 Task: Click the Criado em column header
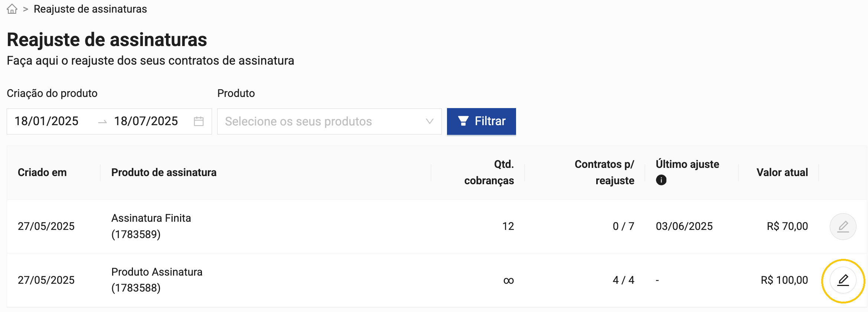pos(42,172)
